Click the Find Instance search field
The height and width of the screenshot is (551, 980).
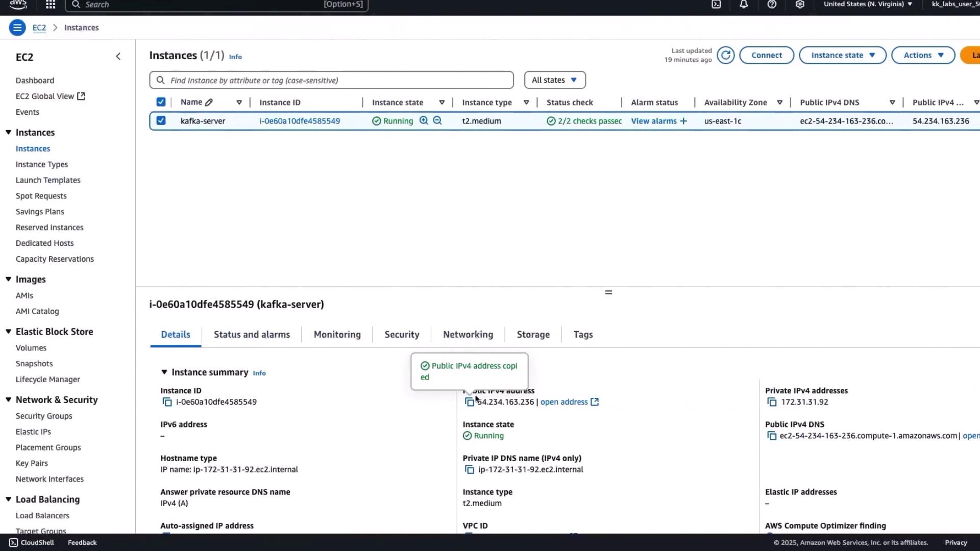pyautogui.click(x=332, y=80)
